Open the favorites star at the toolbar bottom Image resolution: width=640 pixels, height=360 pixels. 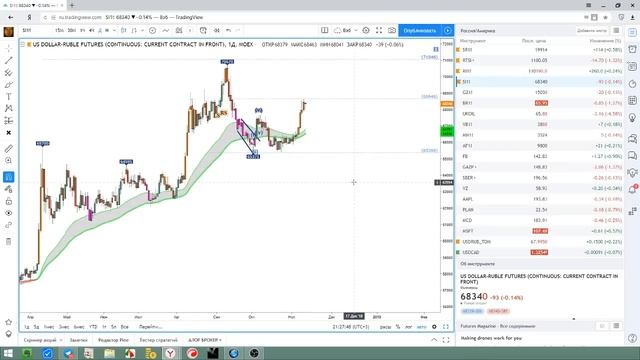tap(9, 322)
